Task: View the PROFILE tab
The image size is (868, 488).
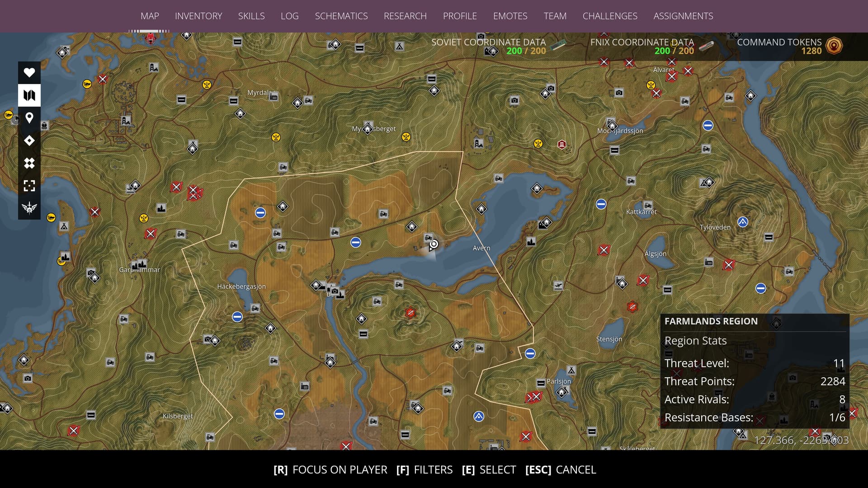Action: point(460,16)
